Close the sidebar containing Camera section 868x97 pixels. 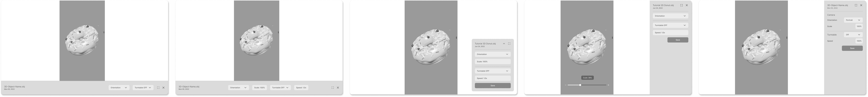(861, 5)
